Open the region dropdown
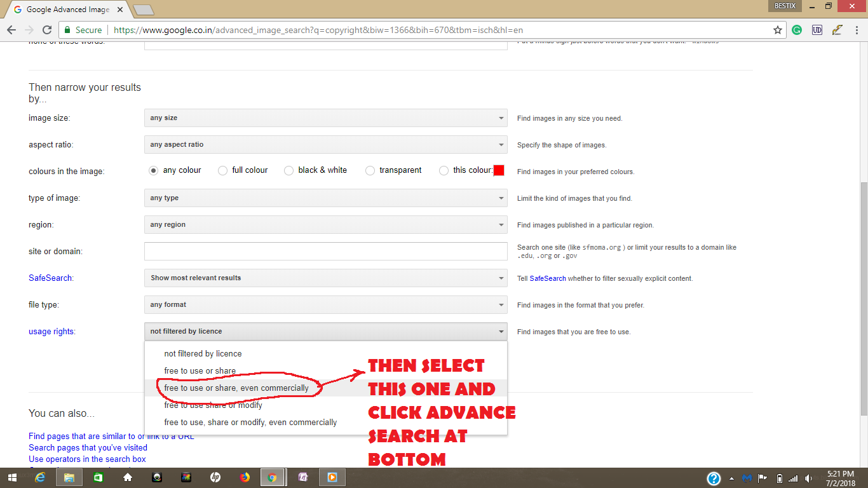 [326, 225]
